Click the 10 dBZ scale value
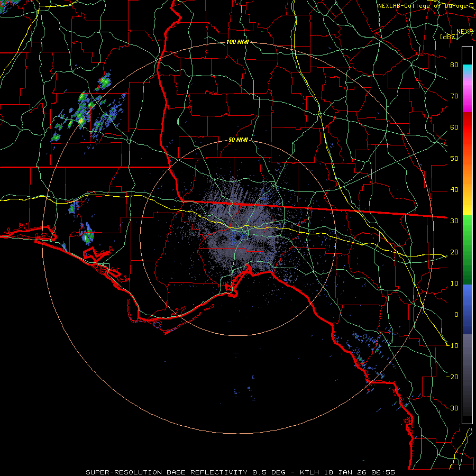Screen dimensions: 476x476 (x=454, y=283)
